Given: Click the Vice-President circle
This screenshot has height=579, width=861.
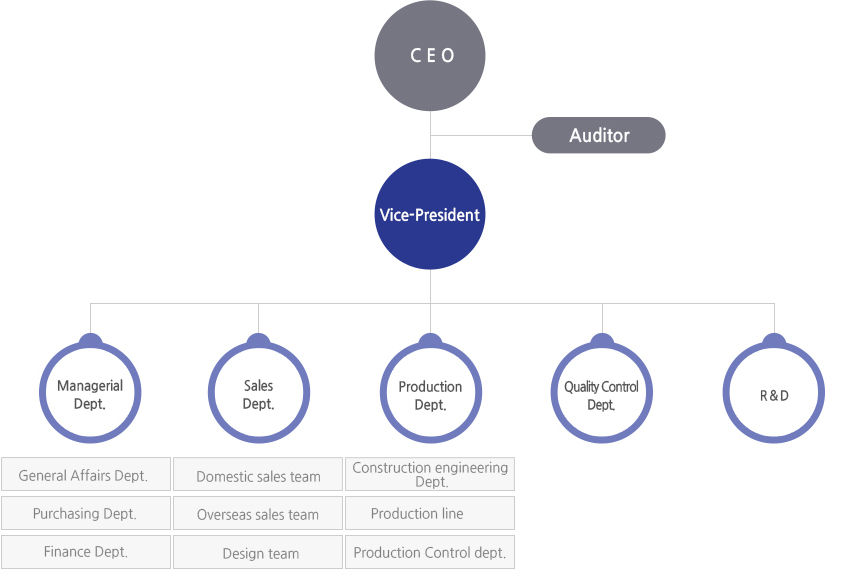Looking at the screenshot, I should (430, 214).
